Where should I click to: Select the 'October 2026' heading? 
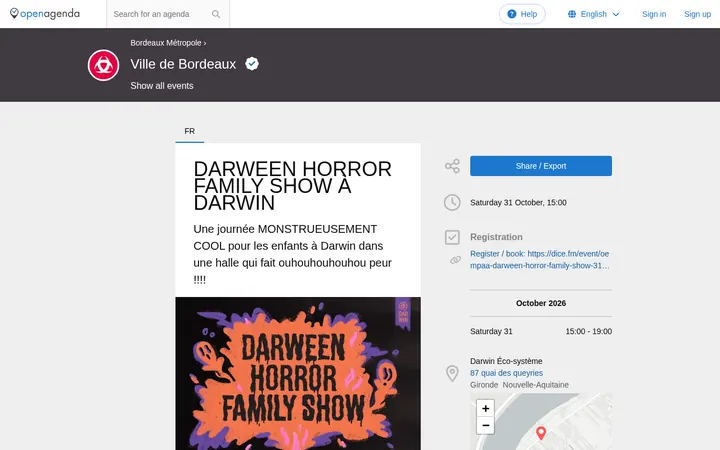click(541, 303)
